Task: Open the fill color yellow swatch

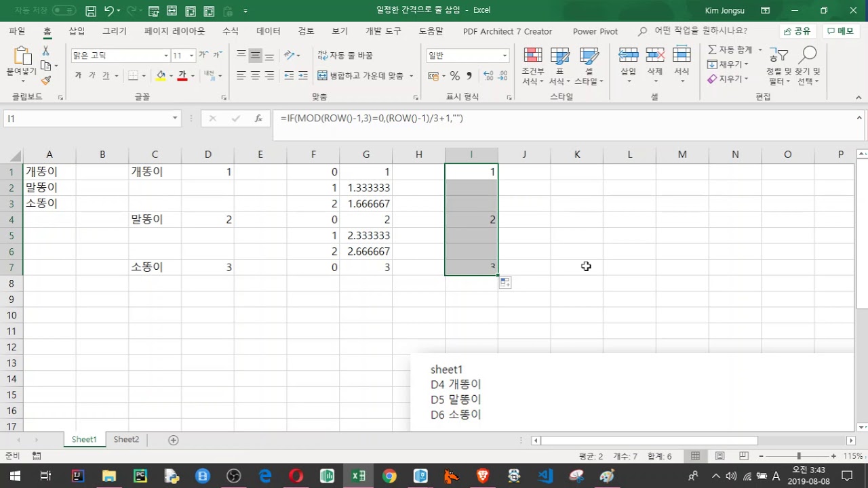Action: (161, 76)
